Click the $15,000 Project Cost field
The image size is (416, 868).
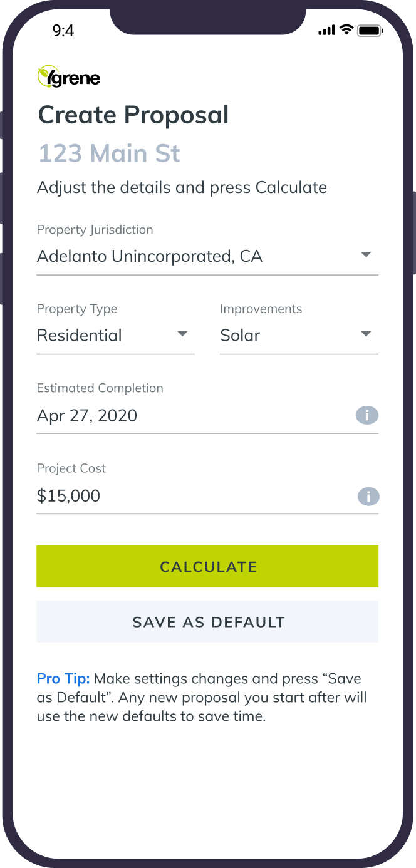(69, 496)
